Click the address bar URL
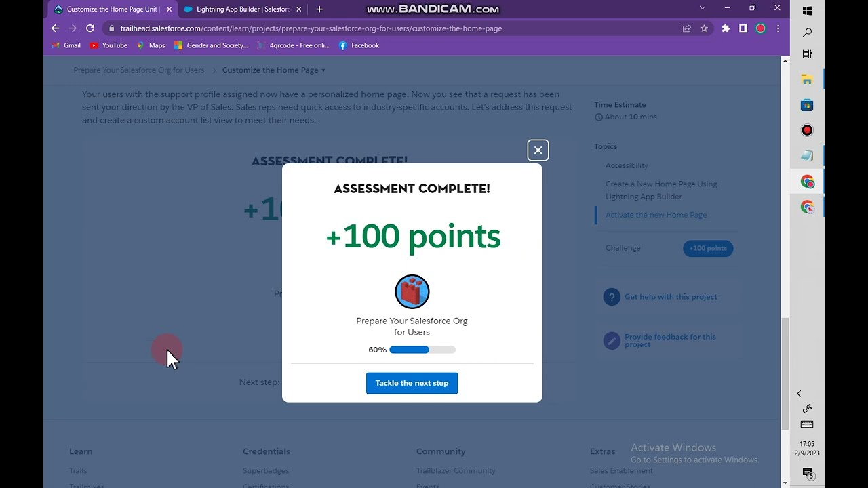 [311, 28]
